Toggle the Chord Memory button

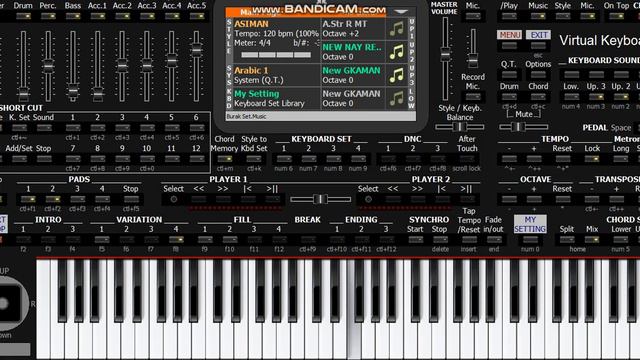[224, 159]
